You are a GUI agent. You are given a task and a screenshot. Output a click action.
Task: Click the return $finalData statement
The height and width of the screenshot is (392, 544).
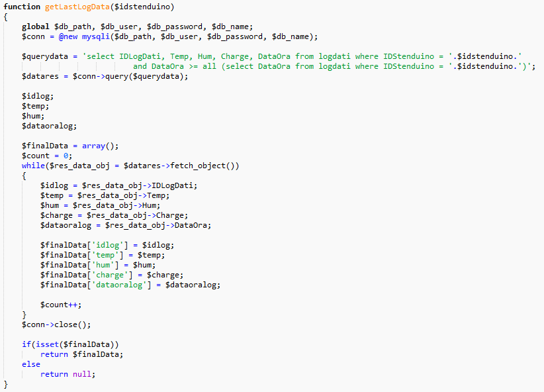82,354
